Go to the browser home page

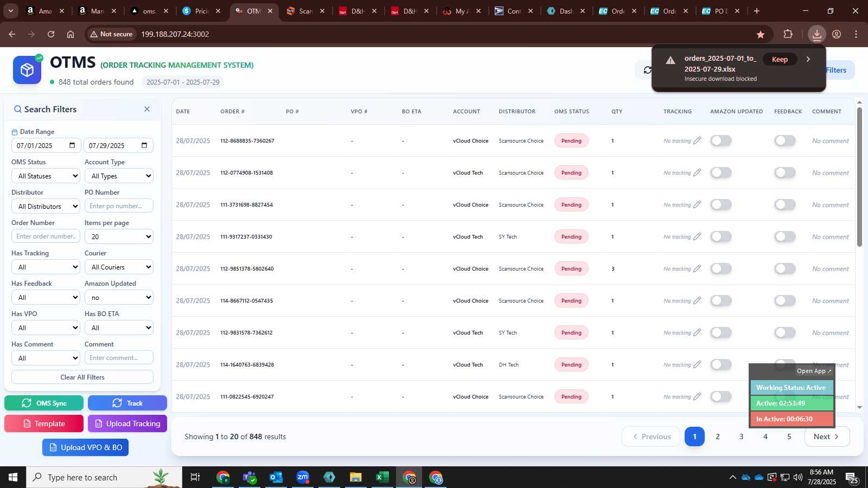coord(71,34)
